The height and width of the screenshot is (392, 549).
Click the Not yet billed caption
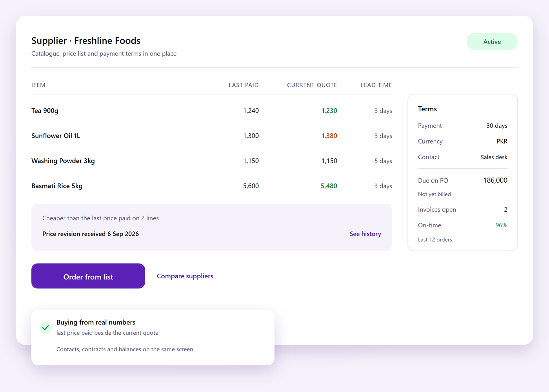pos(434,194)
